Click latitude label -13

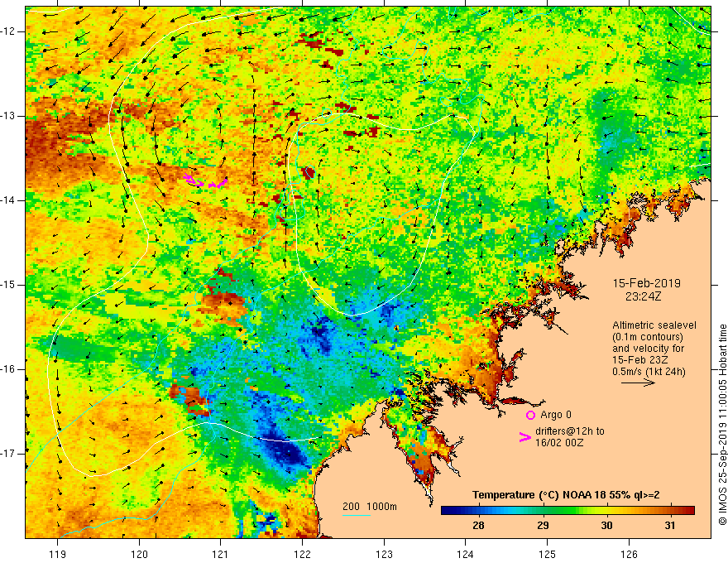click(8, 116)
